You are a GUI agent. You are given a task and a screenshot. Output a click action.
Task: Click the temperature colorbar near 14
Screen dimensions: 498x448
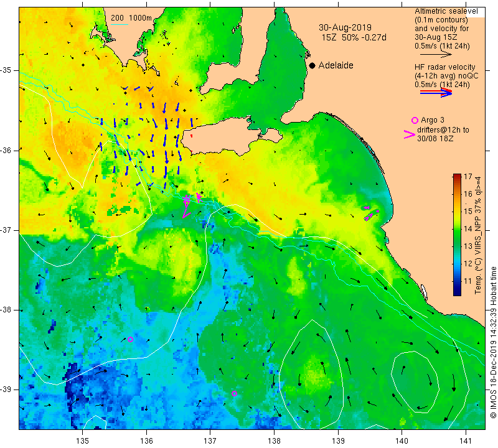click(457, 228)
